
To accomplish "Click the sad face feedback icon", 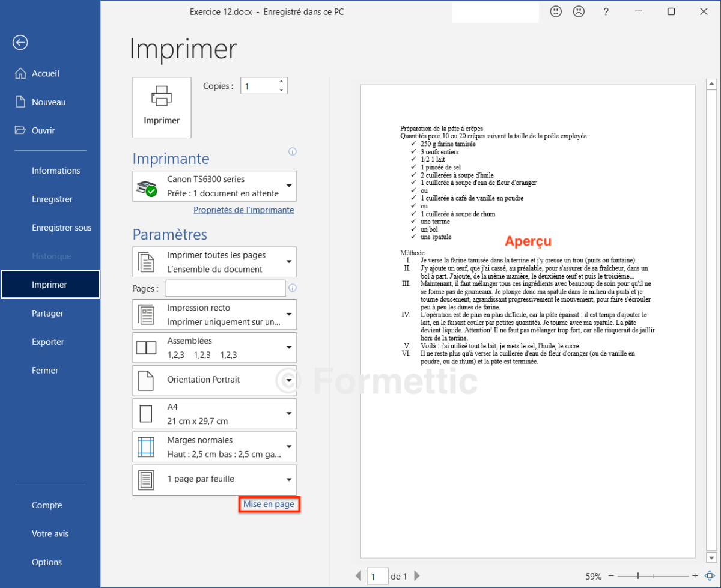I will (579, 11).
